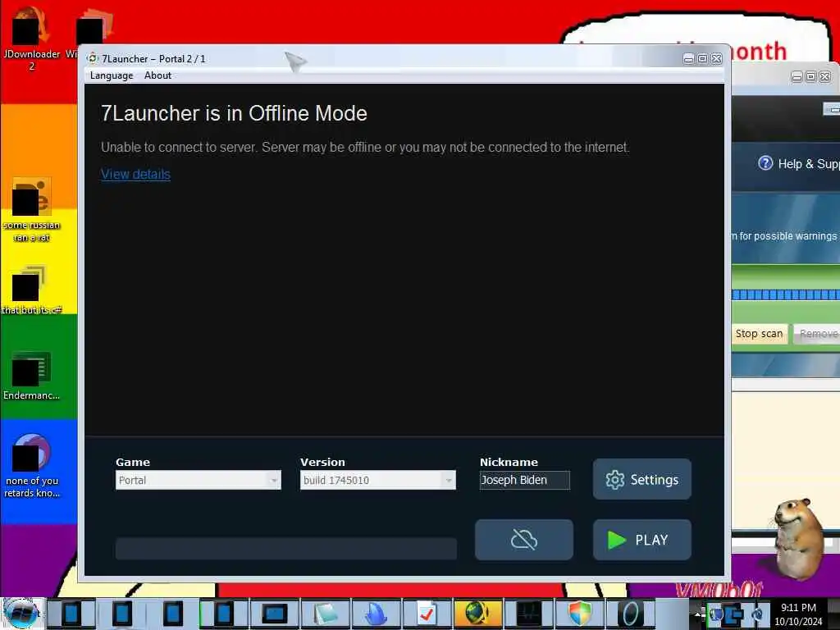Select the 'that but its c#' desktop icon
The image size is (840, 630).
click(31, 290)
